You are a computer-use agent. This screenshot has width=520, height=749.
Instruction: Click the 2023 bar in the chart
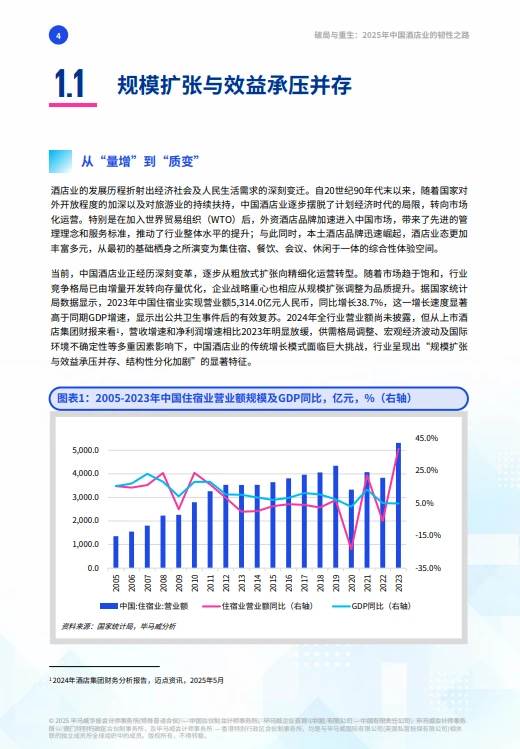(398, 505)
